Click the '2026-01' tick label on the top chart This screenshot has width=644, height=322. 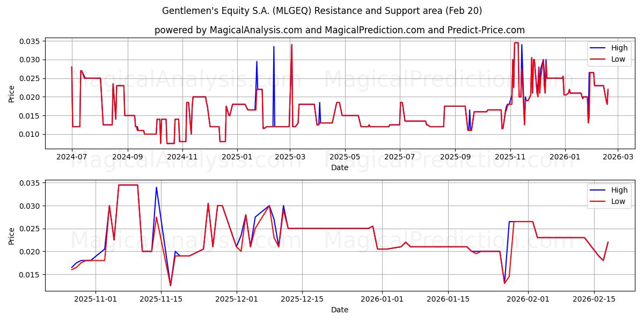point(565,157)
